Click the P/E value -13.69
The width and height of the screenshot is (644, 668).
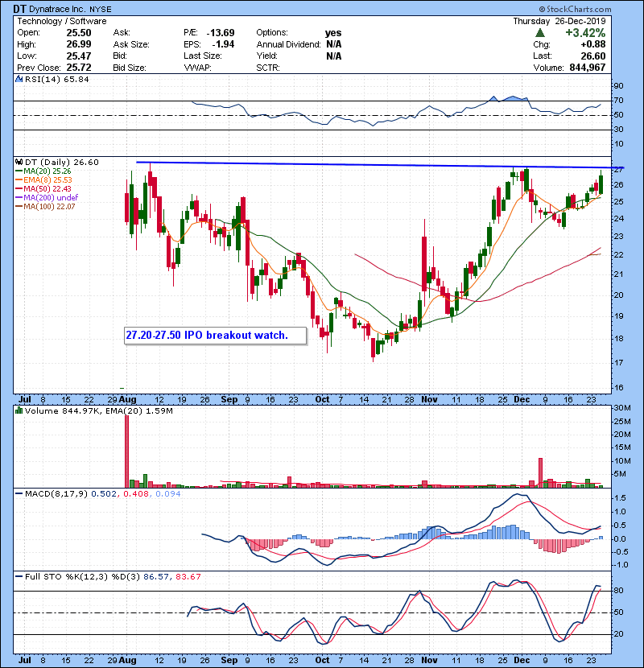pos(221,33)
